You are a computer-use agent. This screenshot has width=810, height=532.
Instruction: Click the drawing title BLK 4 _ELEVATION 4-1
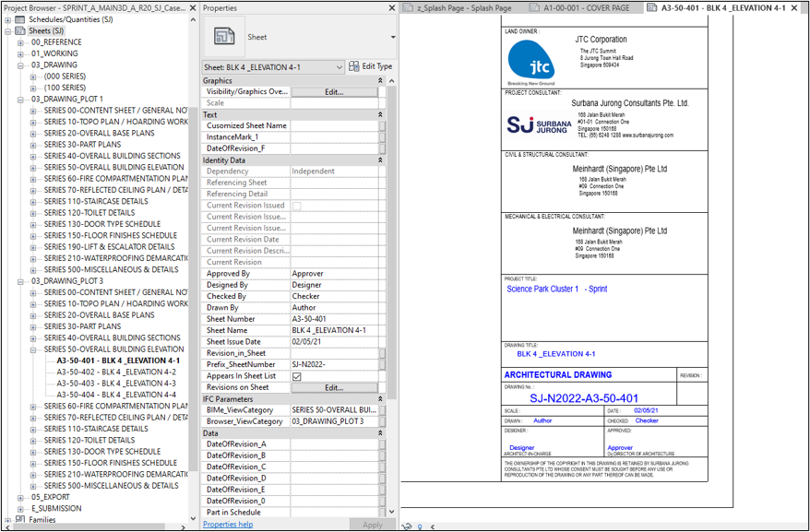point(556,354)
